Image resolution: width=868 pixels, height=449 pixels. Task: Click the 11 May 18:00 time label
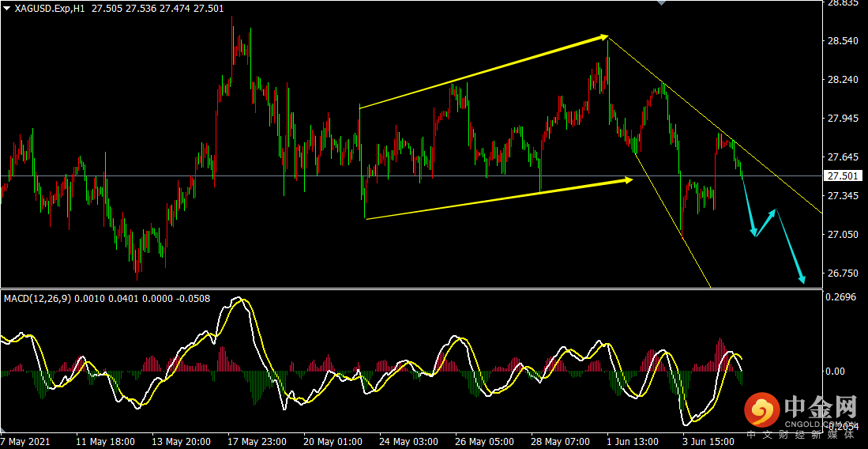[x=106, y=443]
